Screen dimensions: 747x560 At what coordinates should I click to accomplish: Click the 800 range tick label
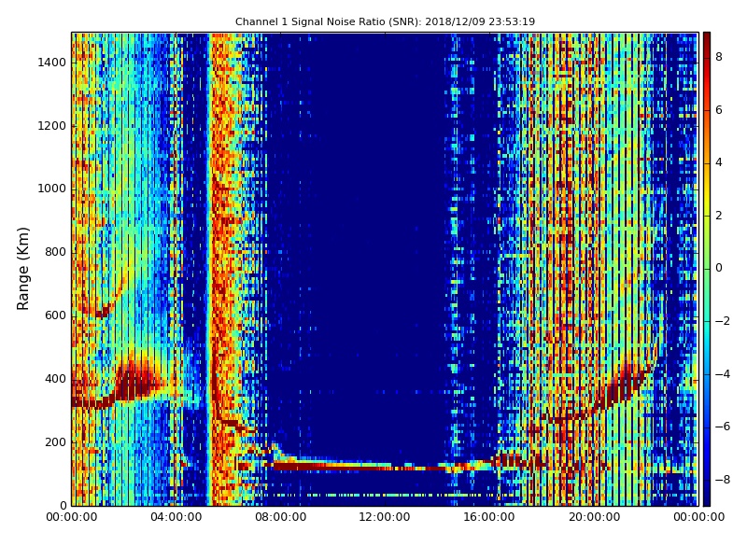point(55,252)
